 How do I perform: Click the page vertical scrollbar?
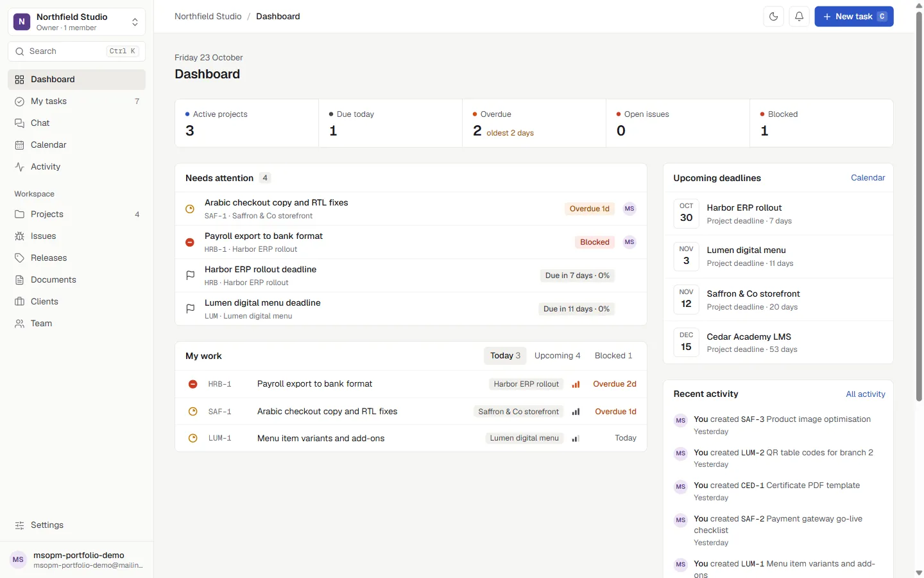coord(919,206)
